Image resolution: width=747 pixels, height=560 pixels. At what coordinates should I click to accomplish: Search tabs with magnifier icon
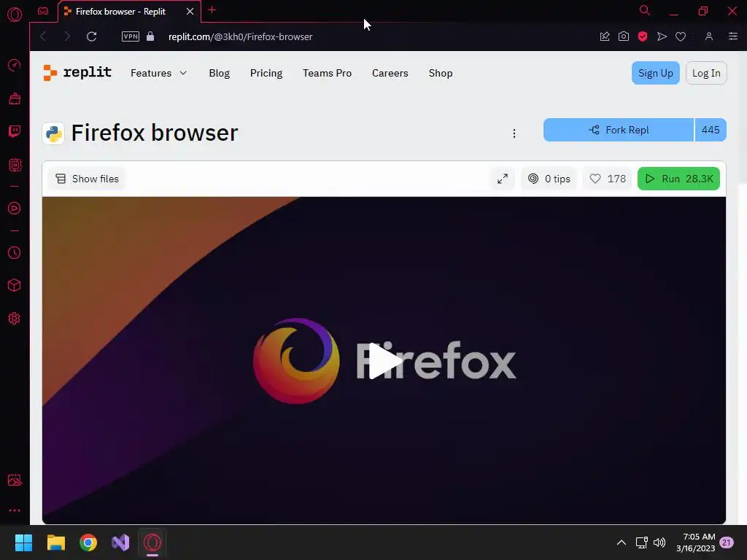pyautogui.click(x=645, y=10)
